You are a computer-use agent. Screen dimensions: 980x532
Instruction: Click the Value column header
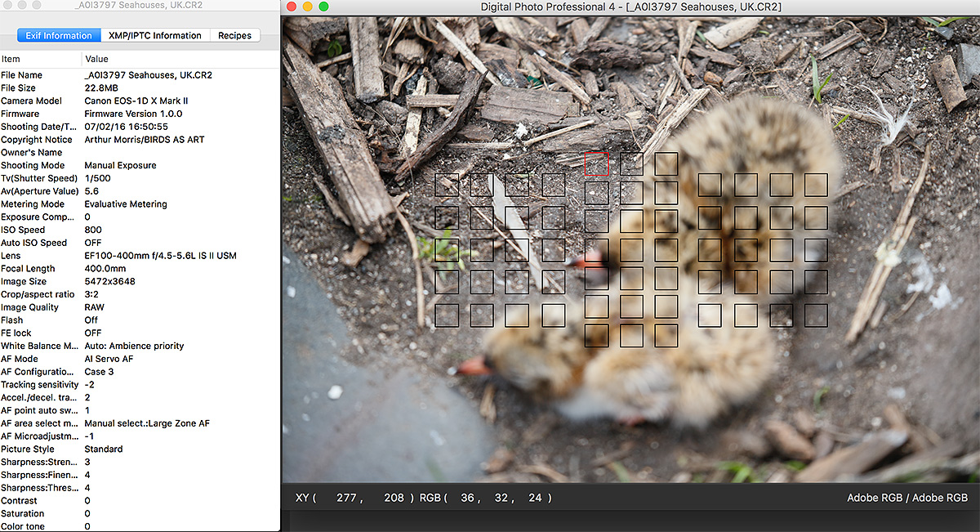[180, 59]
